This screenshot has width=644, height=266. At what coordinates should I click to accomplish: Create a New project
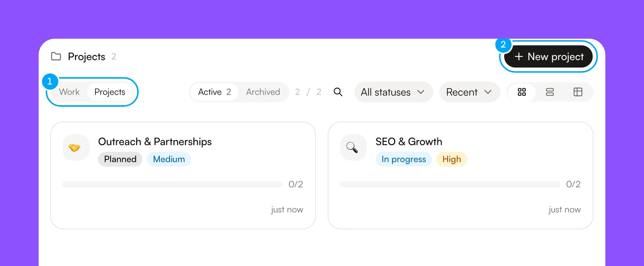(x=548, y=56)
